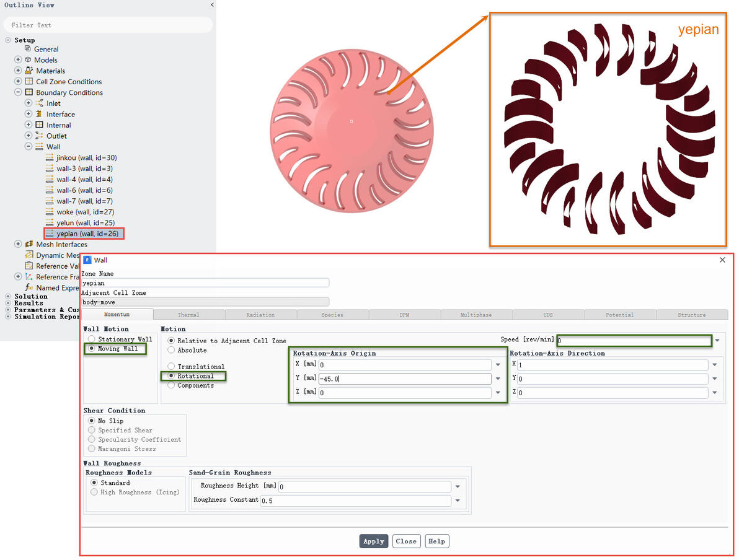Switch to the Thermal tab
739x560 pixels.
pyautogui.click(x=188, y=315)
